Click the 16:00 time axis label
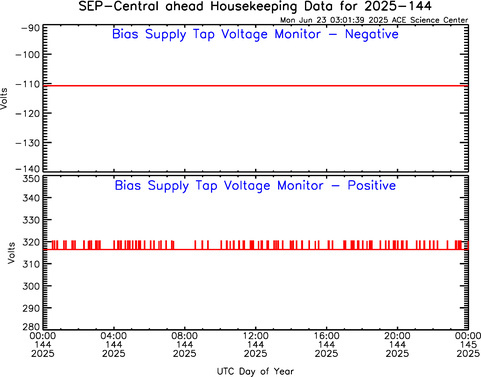481x377 pixels. [326, 336]
